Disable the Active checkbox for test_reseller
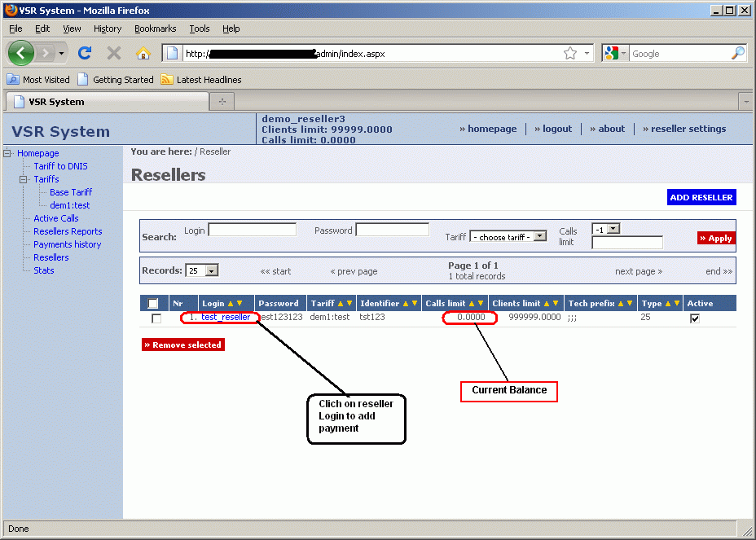Image resolution: width=756 pixels, height=540 pixels. click(695, 318)
